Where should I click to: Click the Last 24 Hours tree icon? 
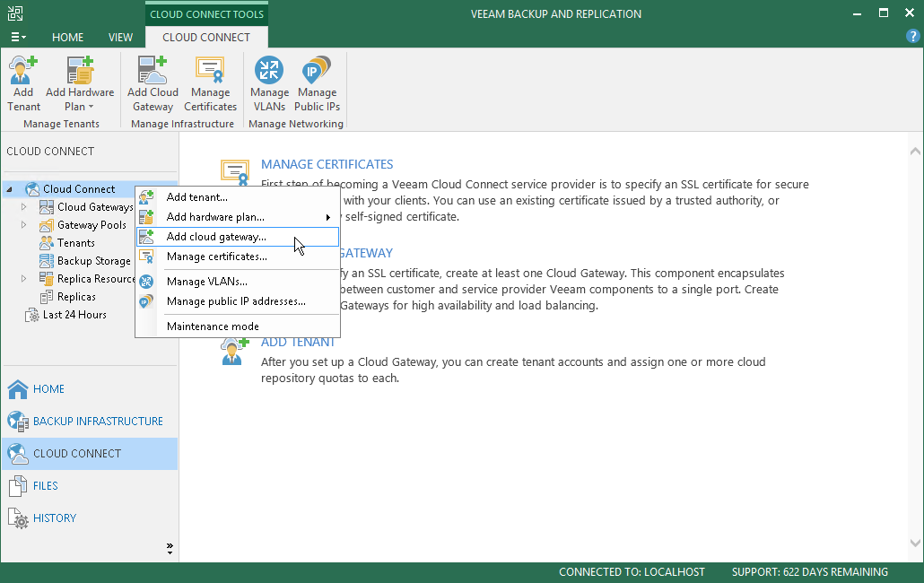coord(32,315)
